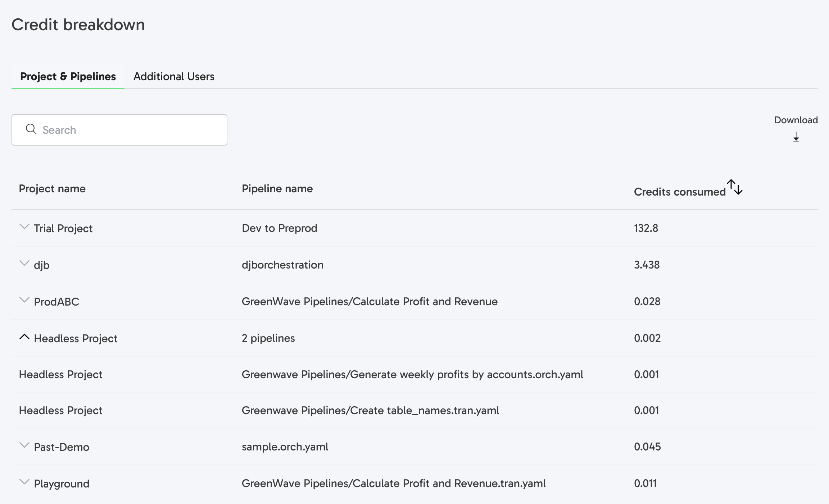Expand the Past-Demo project chevron
The image size is (829, 504).
tap(24, 445)
